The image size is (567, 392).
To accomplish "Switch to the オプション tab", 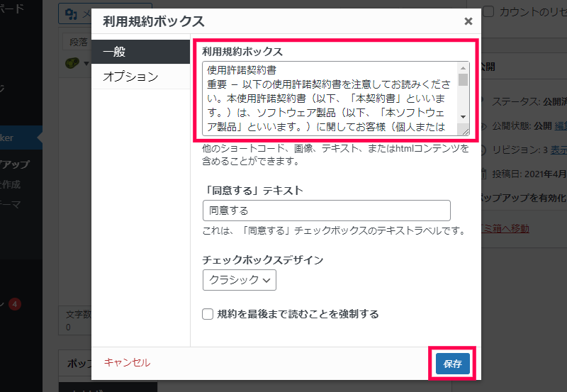I will coord(140,77).
